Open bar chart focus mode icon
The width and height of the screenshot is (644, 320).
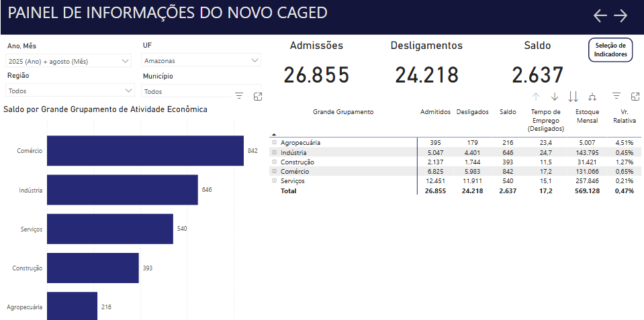pyautogui.click(x=258, y=97)
